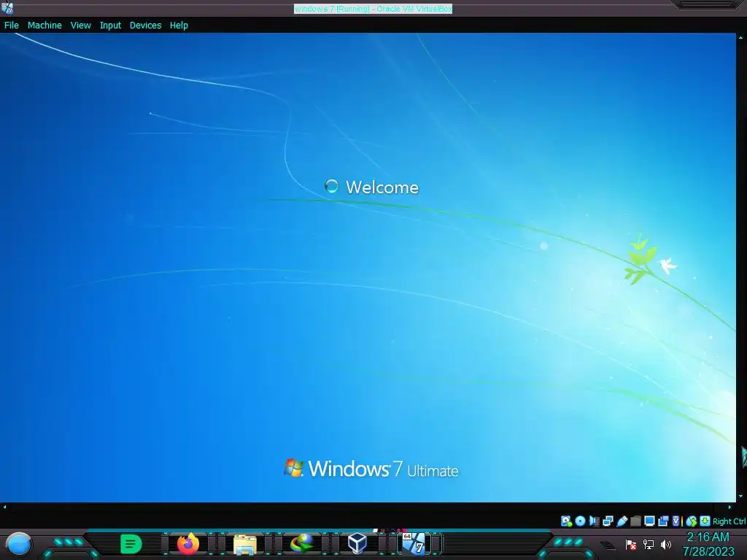Open the green chat app on the taskbar
The width and height of the screenshot is (747, 560).
tap(131, 544)
